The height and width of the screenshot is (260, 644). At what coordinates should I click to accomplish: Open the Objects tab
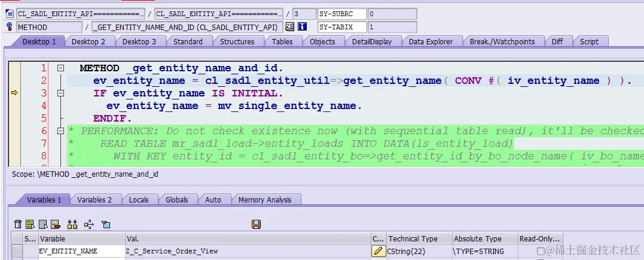click(322, 41)
